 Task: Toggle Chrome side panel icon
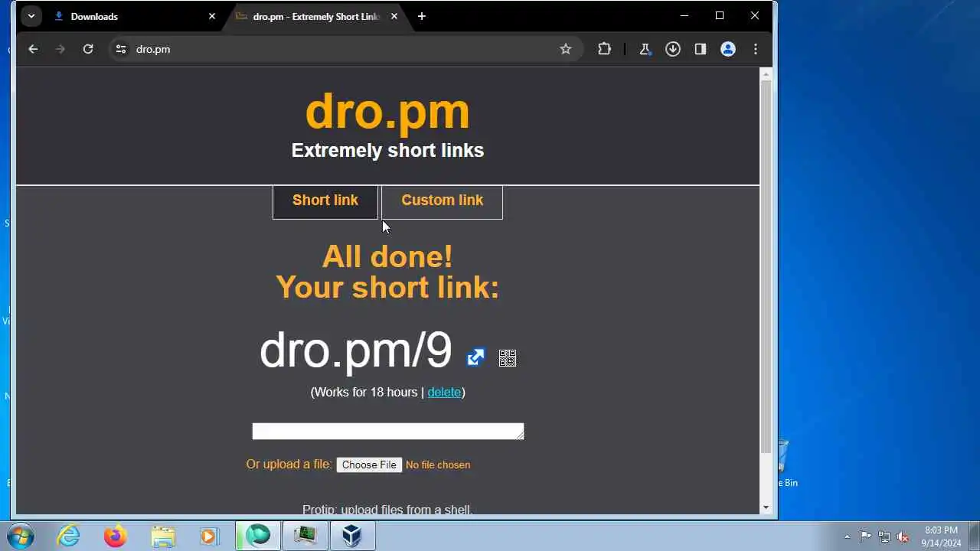(700, 49)
